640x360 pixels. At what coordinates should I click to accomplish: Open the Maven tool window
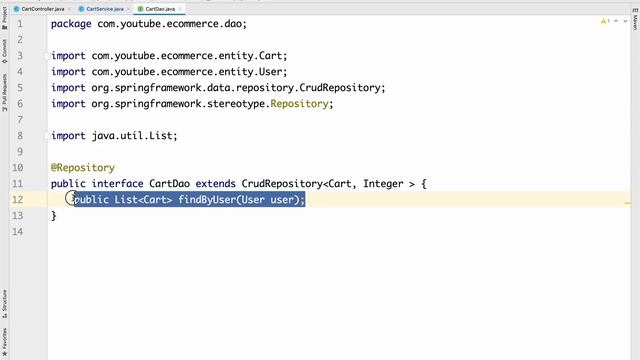coord(635,19)
